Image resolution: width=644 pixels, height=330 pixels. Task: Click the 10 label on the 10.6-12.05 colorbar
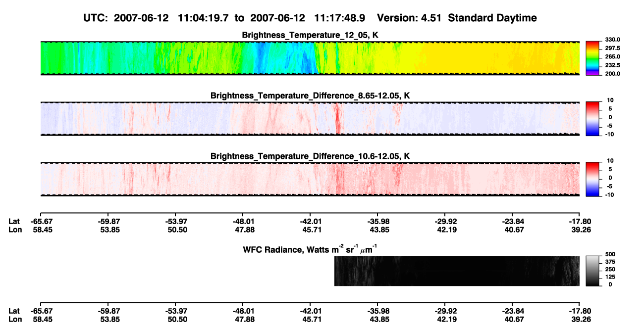611,161
